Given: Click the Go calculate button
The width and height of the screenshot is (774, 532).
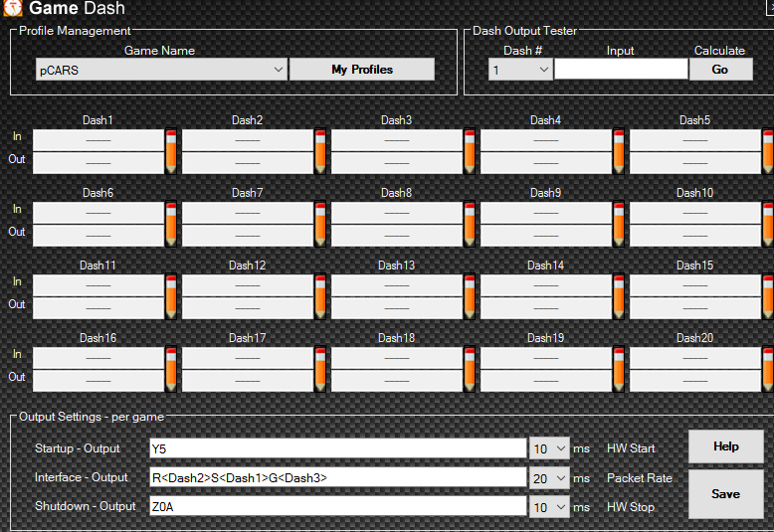Looking at the screenshot, I should tap(720, 70).
